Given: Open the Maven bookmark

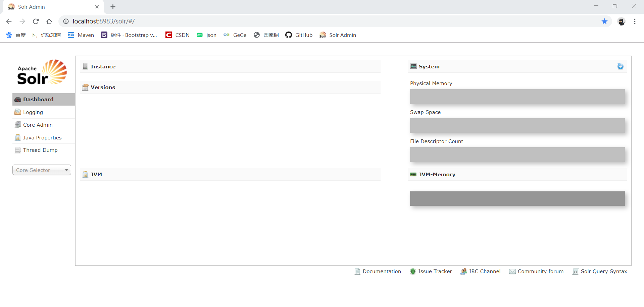Looking at the screenshot, I should tap(81, 35).
